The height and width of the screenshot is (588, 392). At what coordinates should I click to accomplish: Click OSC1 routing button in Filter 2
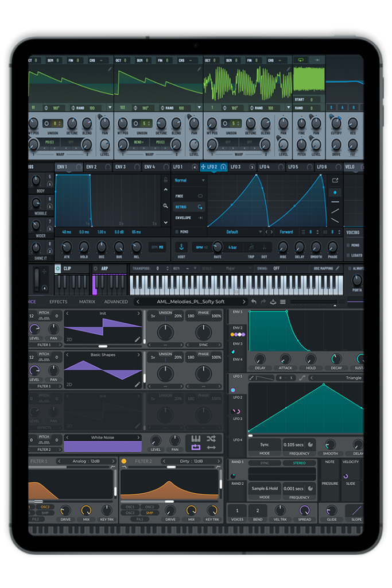click(x=130, y=506)
